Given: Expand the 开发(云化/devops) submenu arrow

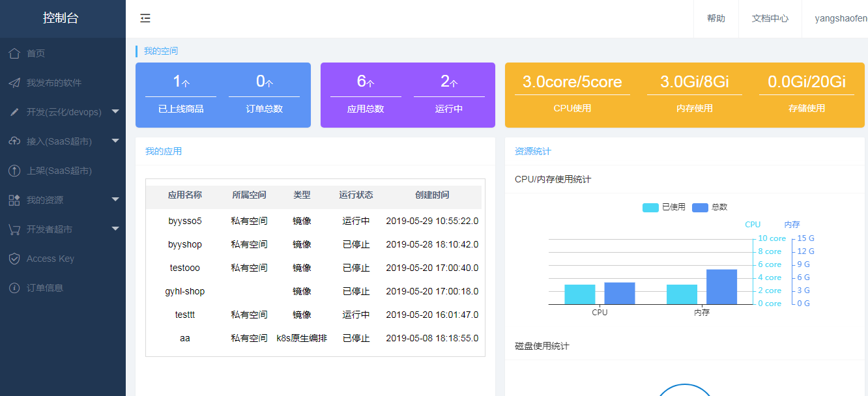Looking at the screenshot, I should [x=115, y=111].
